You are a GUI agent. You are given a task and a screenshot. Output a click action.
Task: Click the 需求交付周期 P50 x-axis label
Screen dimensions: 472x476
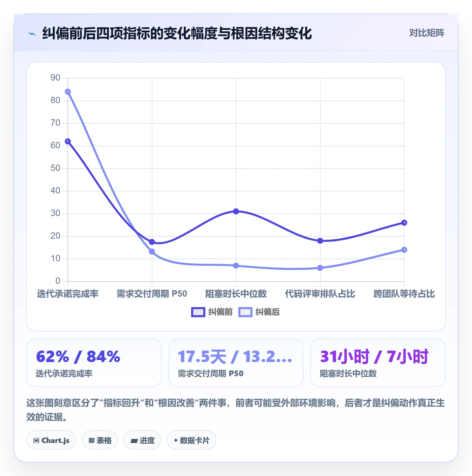tap(152, 294)
